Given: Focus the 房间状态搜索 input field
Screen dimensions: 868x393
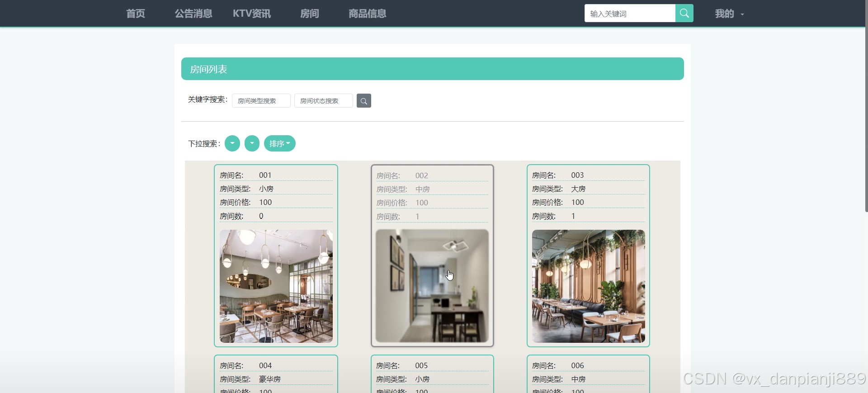Looking at the screenshot, I should click(x=324, y=101).
